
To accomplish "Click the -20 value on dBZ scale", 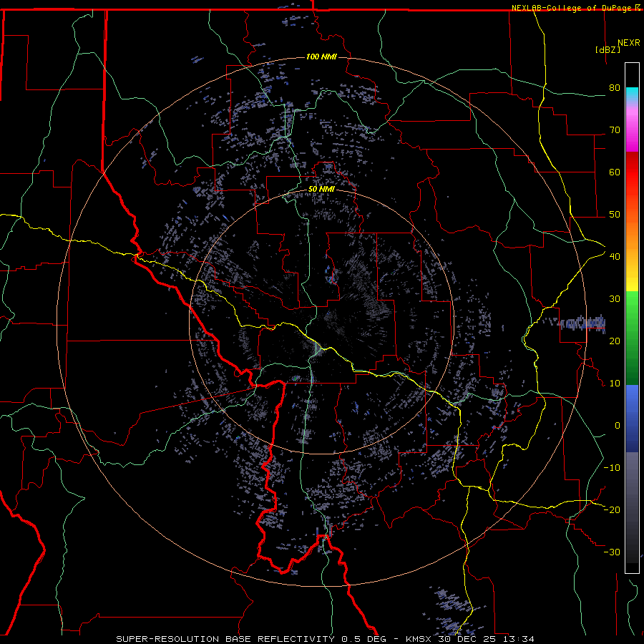I will click(x=612, y=510).
